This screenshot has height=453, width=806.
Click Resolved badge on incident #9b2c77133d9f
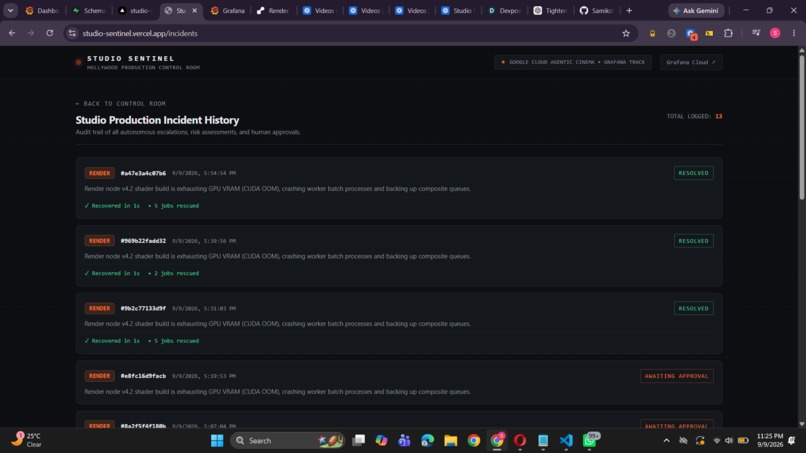tap(693, 309)
